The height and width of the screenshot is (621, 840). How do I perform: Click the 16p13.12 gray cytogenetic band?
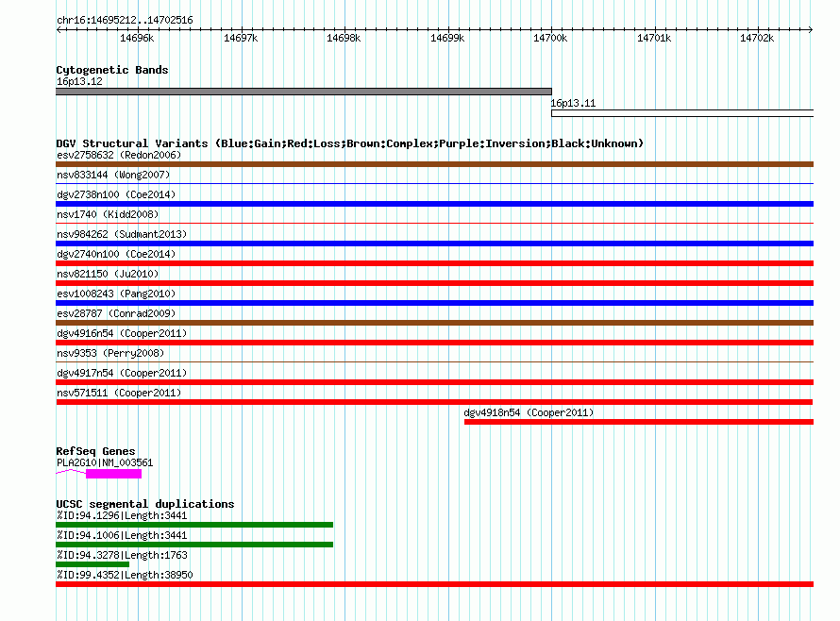coord(304,92)
